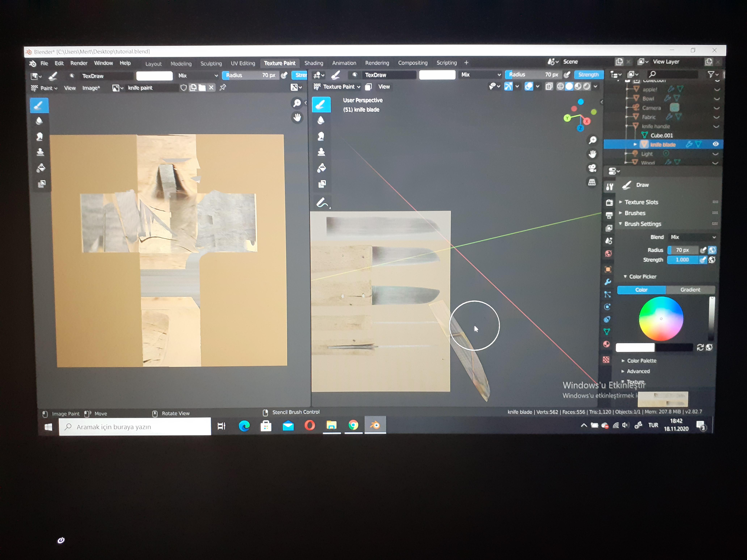Select the Smear tool in 3D viewport
The height and width of the screenshot is (560, 747).
[321, 136]
